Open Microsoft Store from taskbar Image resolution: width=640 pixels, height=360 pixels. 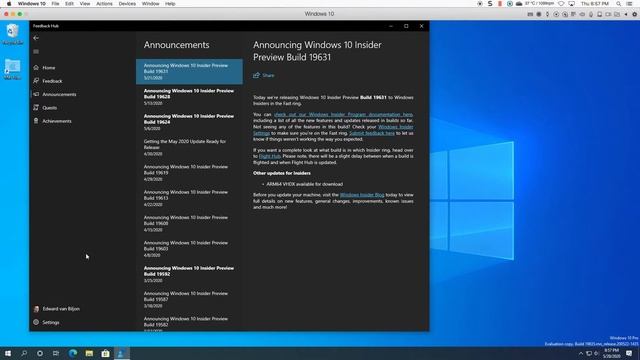[105, 353]
